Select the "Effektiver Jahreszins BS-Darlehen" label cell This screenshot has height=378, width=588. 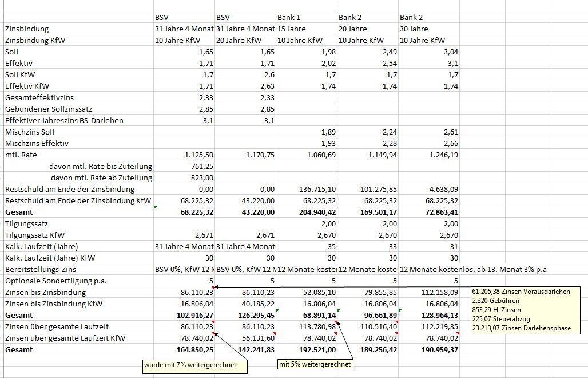click(x=64, y=120)
